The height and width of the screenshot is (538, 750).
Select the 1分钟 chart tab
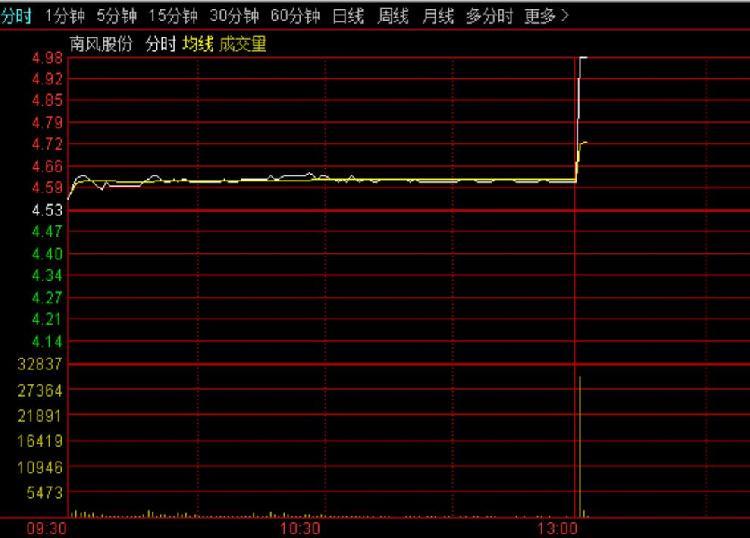click(65, 16)
